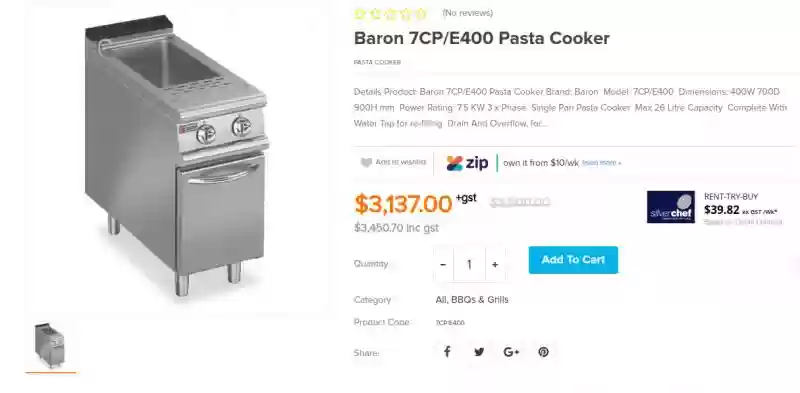800x393 pixels.
Task: Open Zip learn more link
Action: [602, 163]
